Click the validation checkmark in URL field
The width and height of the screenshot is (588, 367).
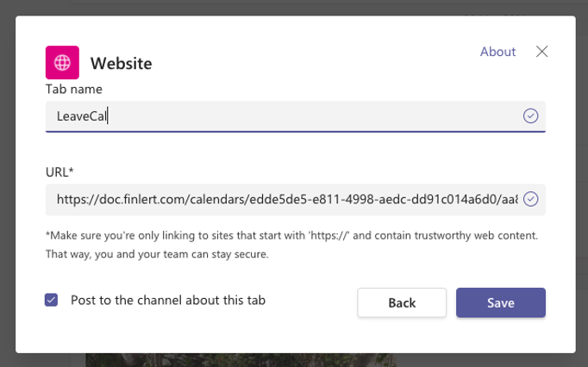coord(531,200)
